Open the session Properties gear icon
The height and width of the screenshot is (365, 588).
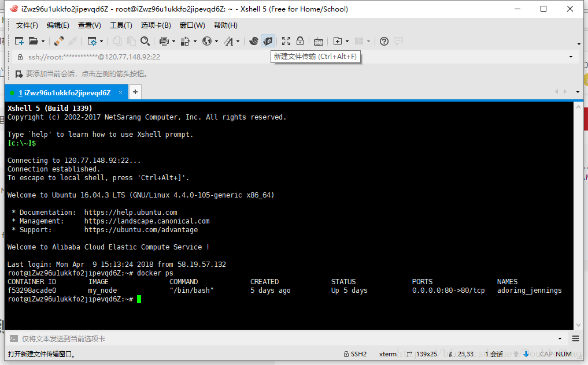(x=92, y=41)
